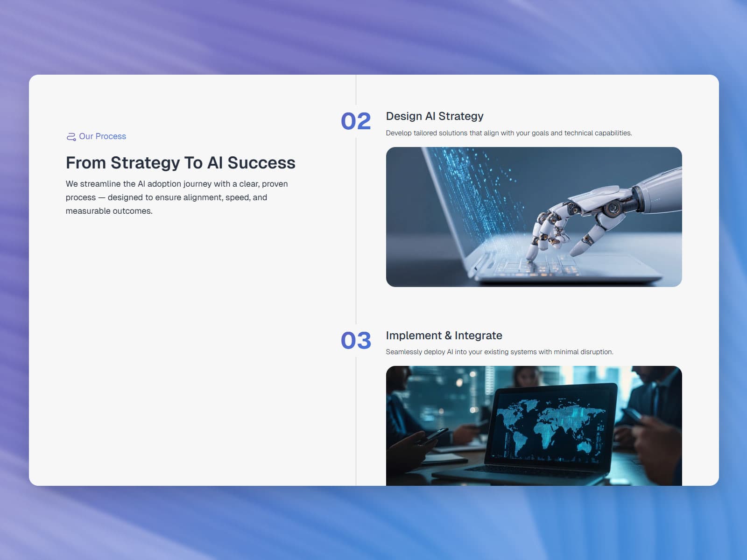
Task: Click the purple gradient background above the card
Action: pyautogui.click(x=373, y=37)
